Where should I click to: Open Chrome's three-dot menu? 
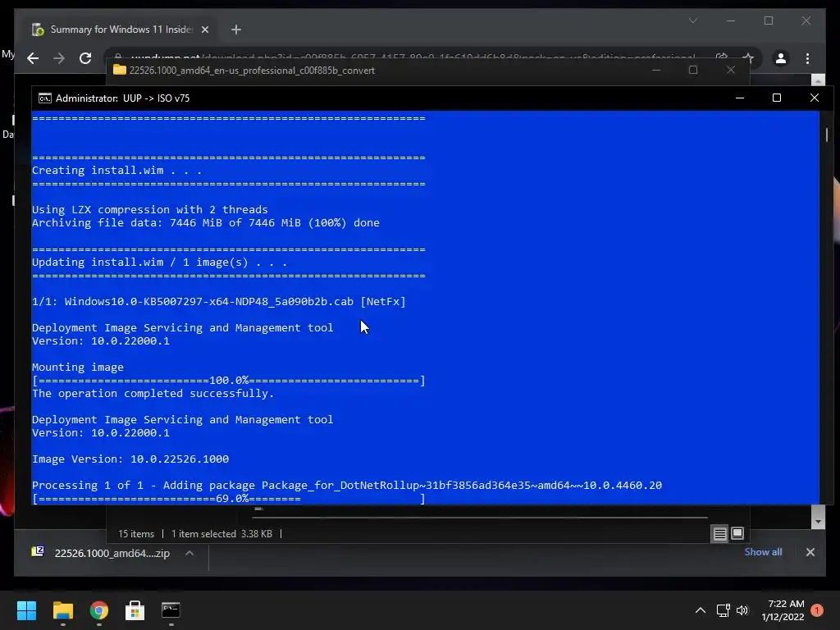pyautogui.click(x=807, y=58)
